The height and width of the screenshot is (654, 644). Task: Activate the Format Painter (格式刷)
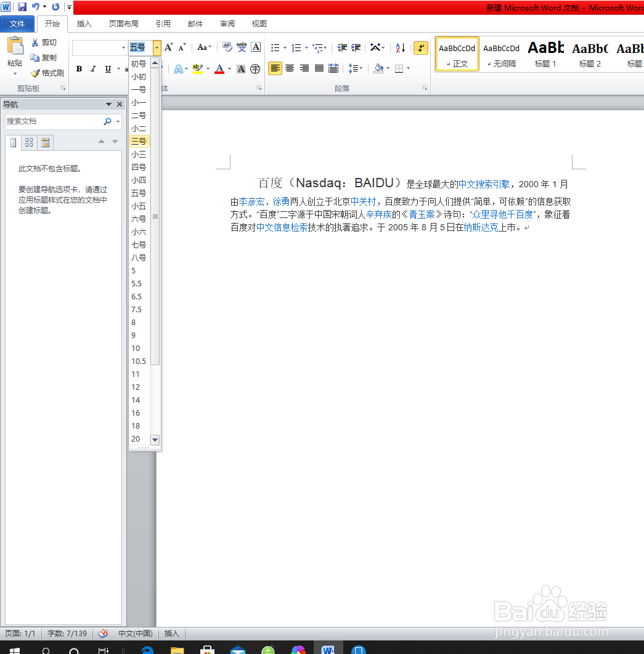tap(47, 73)
